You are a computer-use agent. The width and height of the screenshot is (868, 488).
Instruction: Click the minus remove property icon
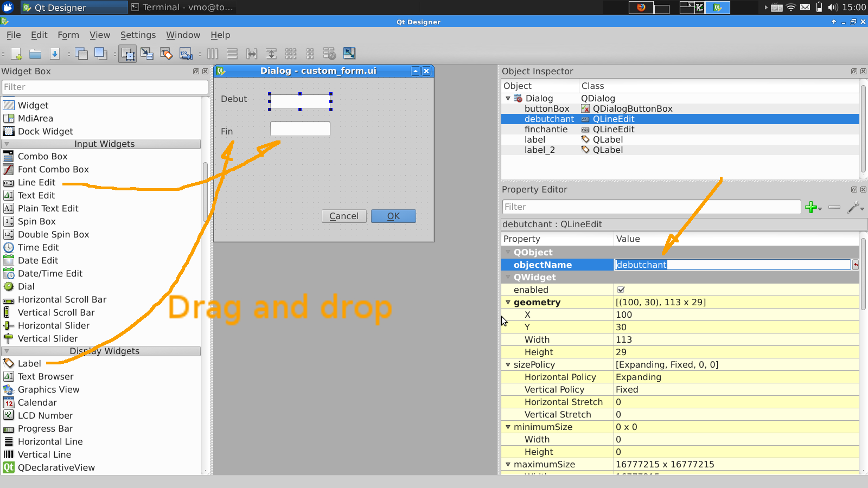click(834, 207)
